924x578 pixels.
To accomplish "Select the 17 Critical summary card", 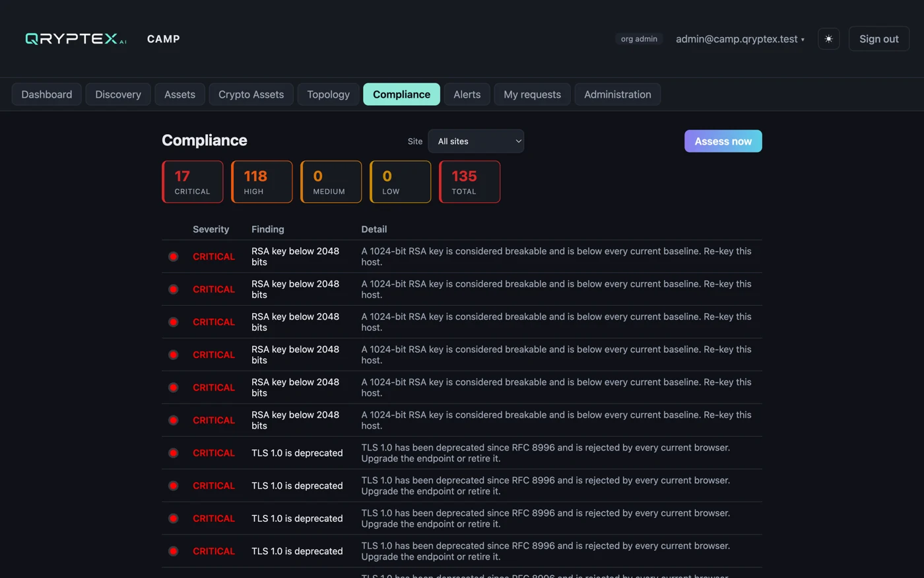I will [x=193, y=182].
